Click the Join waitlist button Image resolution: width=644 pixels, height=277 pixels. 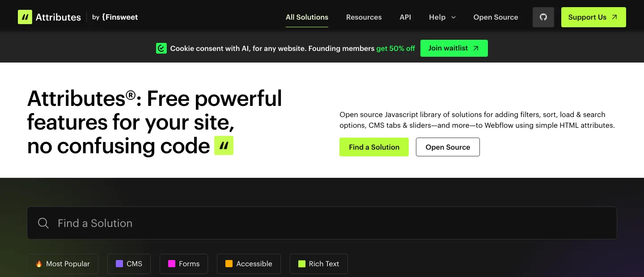point(454,48)
